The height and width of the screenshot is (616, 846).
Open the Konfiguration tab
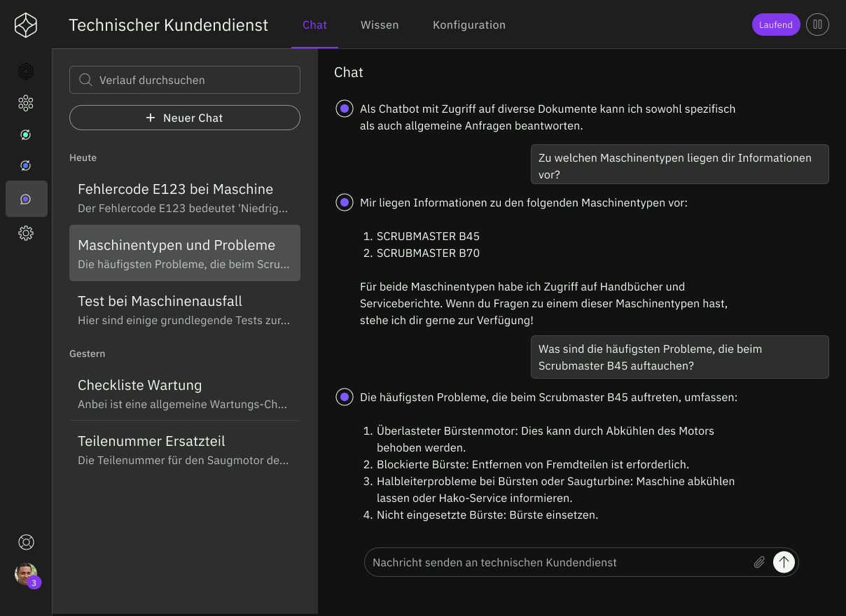pyautogui.click(x=469, y=24)
